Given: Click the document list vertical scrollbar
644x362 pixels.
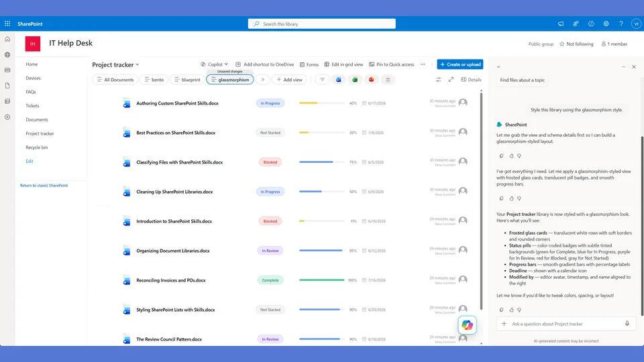Looking at the screenshot, I should pyautogui.click(x=482, y=201).
